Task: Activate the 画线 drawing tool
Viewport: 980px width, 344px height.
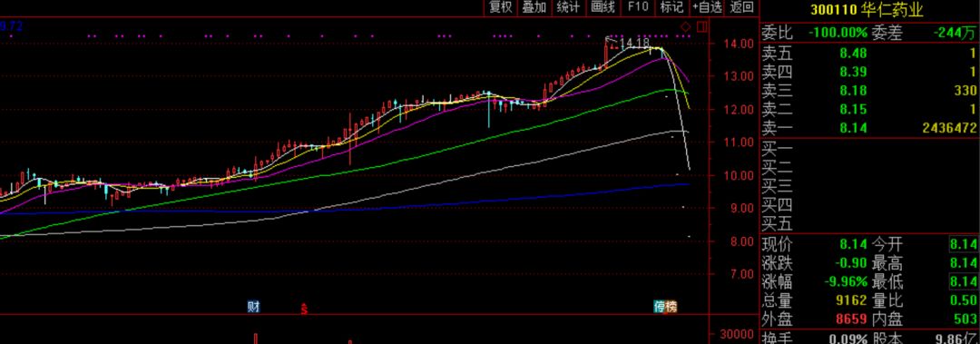Action: click(603, 7)
